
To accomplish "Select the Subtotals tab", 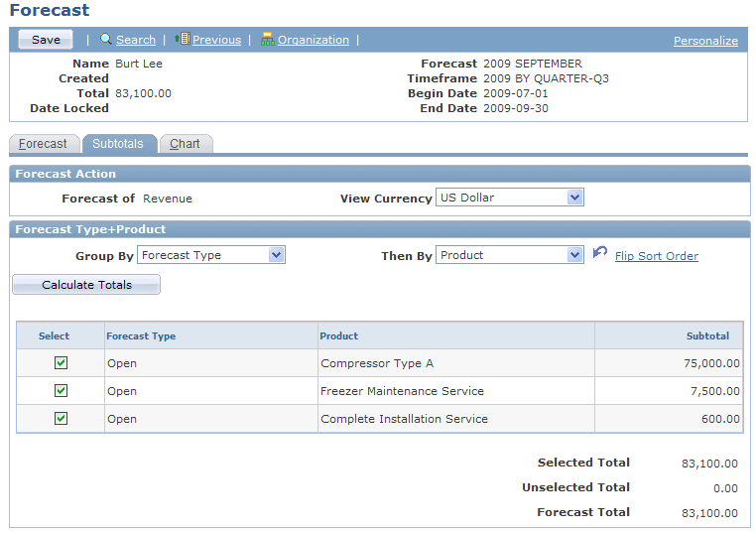I will tap(119, 144).
